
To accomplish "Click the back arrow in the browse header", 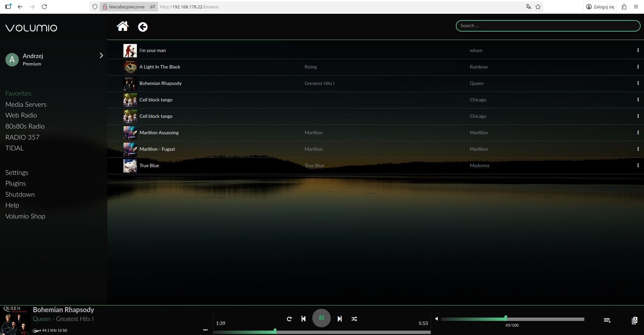I will coord(143,27).
